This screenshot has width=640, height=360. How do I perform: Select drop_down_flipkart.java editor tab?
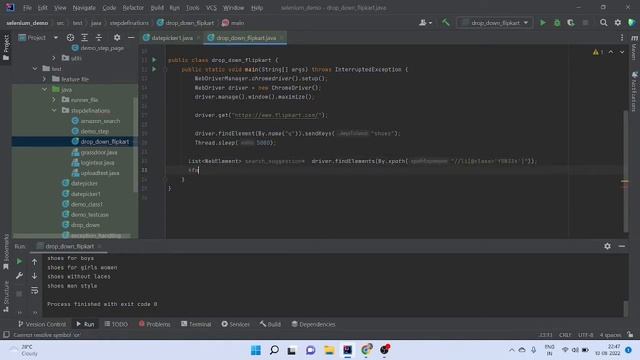pyautogui.click(x=246, y=38)
